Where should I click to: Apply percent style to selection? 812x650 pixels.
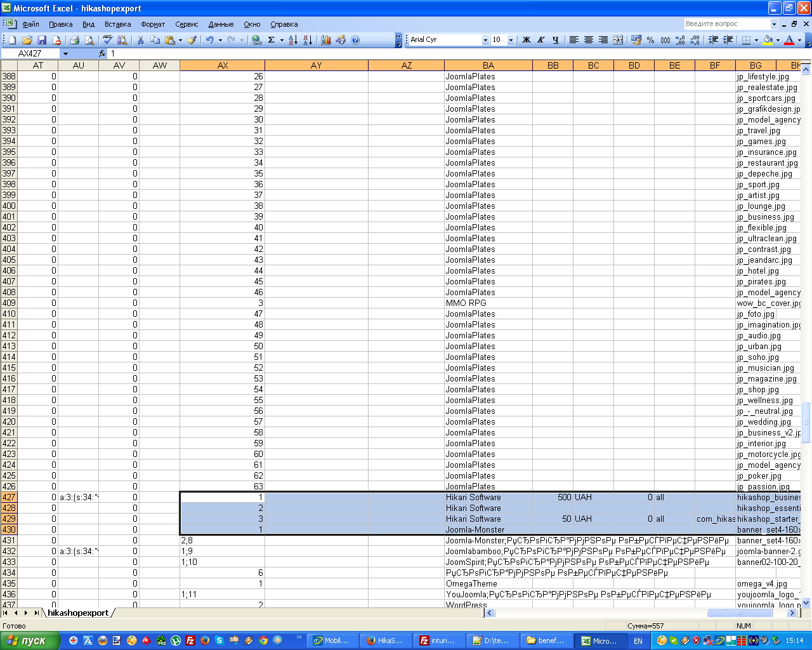[x=651, y=40]
